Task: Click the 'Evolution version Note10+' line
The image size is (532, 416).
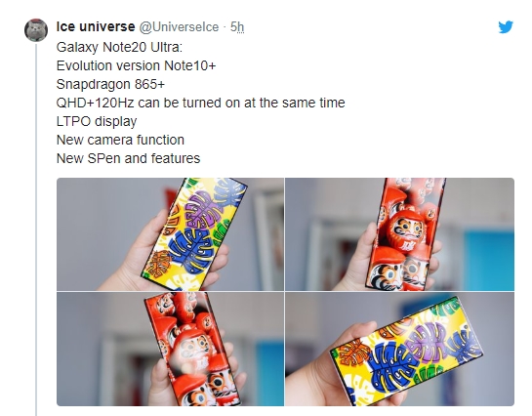Action: 136,65
